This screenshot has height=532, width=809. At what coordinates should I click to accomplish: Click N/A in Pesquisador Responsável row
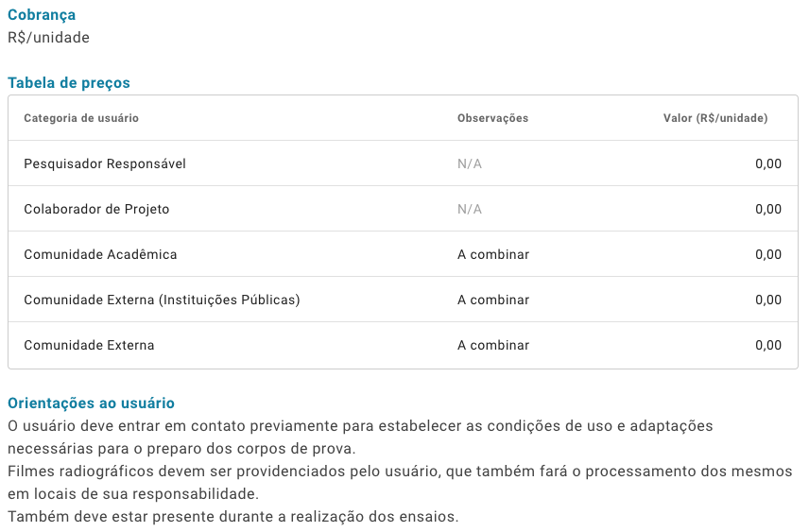[470, 164]
